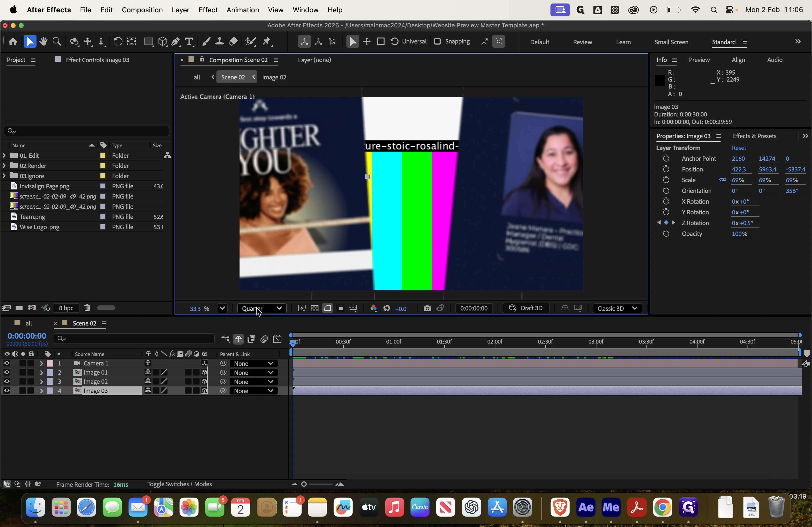Switch to the Learn workspace
The image size is (812, 527).
coord(623,42)
